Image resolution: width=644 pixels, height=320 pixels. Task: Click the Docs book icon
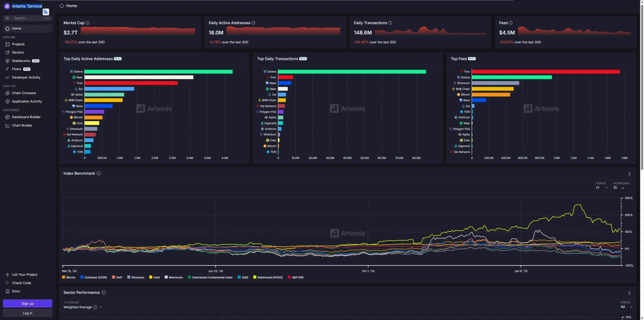click(8, 291)
